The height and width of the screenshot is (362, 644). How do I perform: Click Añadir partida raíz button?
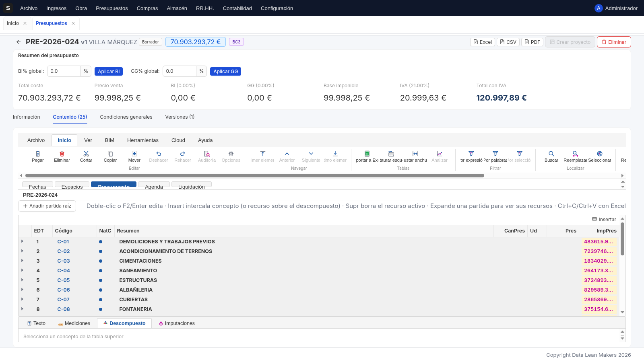pos(47,206)
